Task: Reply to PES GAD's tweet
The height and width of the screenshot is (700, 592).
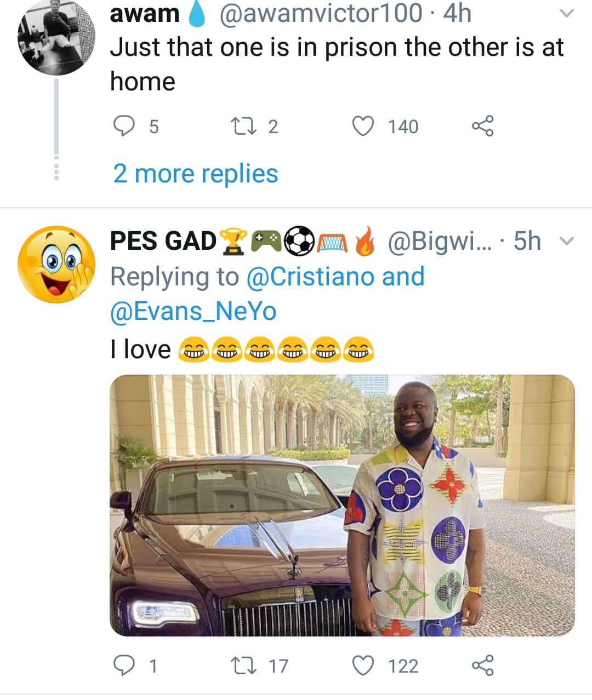Action: pyautogui.click(x=124, y=665)
